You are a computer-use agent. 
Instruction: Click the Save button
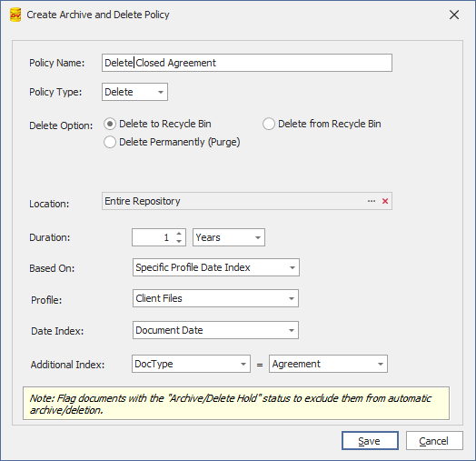(370, 441)
